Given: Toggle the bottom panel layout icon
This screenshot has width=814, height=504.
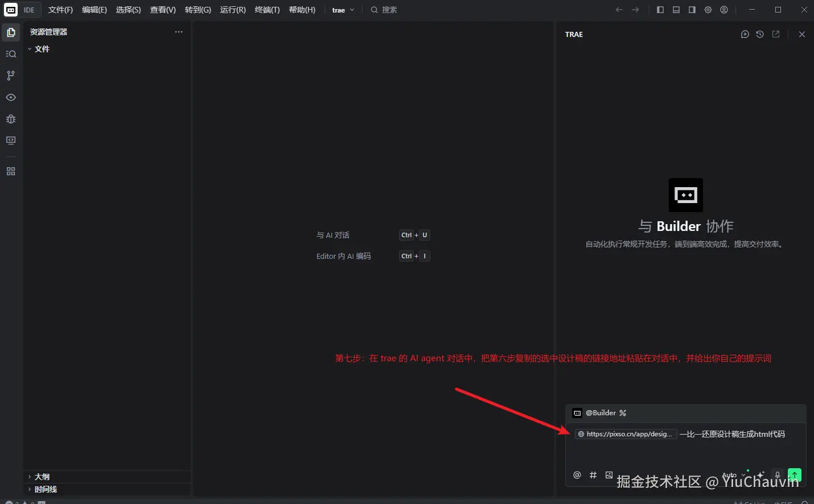Looking at the screenshot, I should tap(676, 10).
